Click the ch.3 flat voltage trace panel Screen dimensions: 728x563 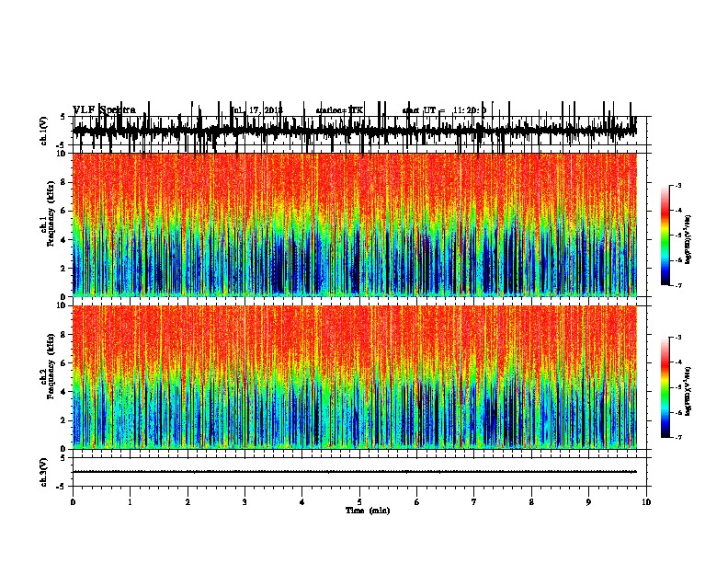tap(359, 472)
